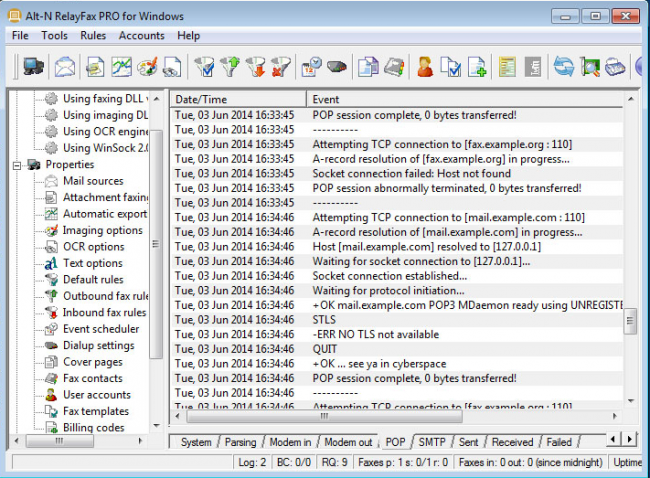Open user accounts person toolbar icon
Viewport: 650px width, 478px height.
pyautogui.click(x=425, y=67)
